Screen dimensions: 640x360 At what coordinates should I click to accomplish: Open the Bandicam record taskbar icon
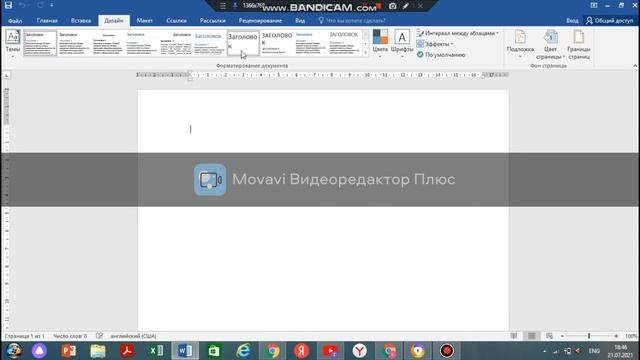[447, 351]
